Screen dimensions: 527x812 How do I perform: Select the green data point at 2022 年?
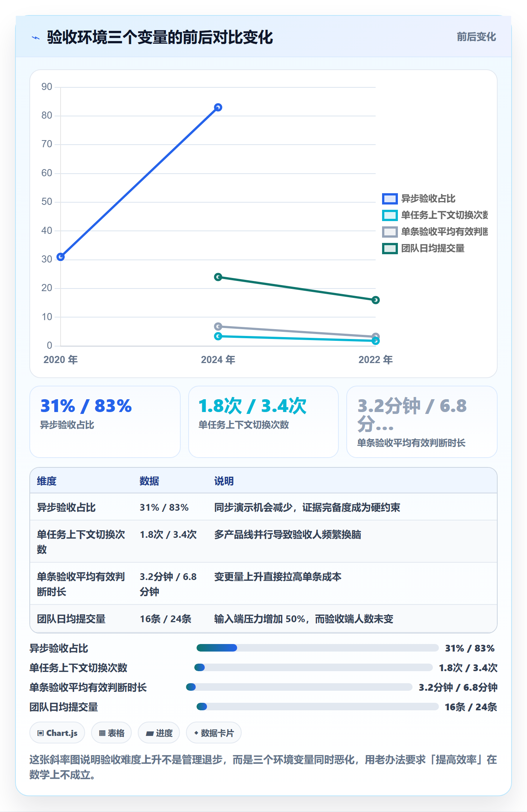[x=375, y=300]
